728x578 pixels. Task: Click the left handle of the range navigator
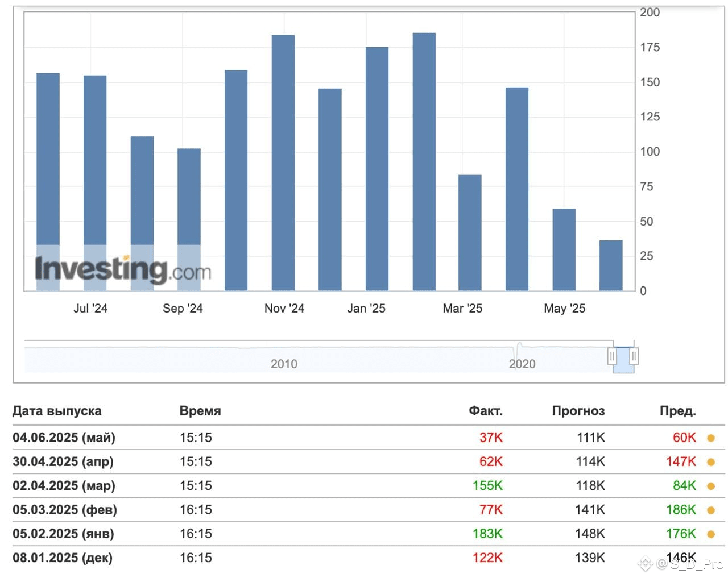click(612, 356)
